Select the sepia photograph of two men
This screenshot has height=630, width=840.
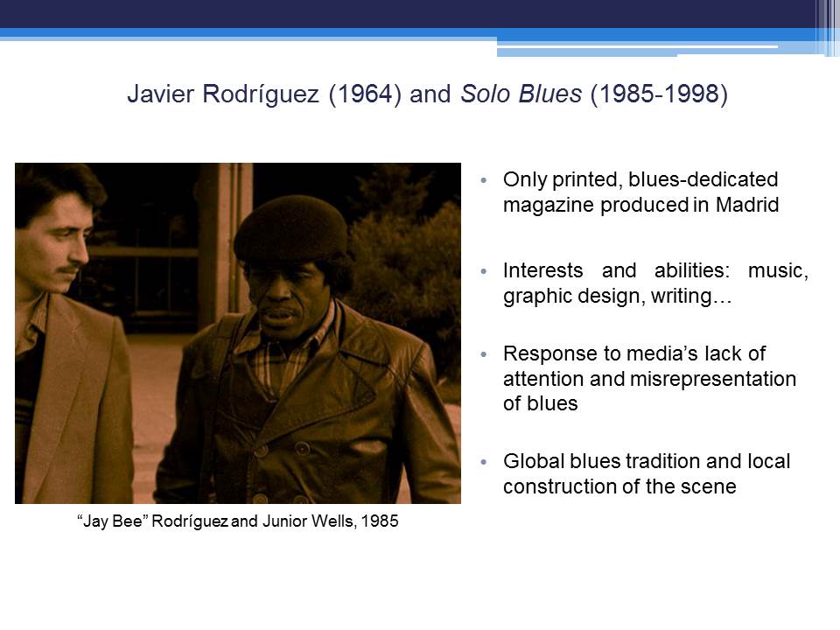coord(238,332)
